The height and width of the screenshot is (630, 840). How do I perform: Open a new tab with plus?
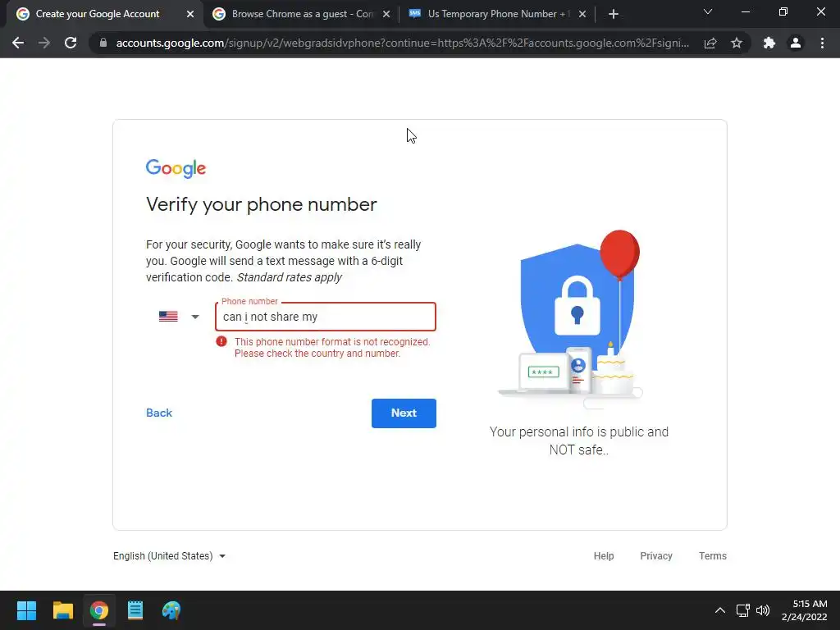click(x=614, y=14)
